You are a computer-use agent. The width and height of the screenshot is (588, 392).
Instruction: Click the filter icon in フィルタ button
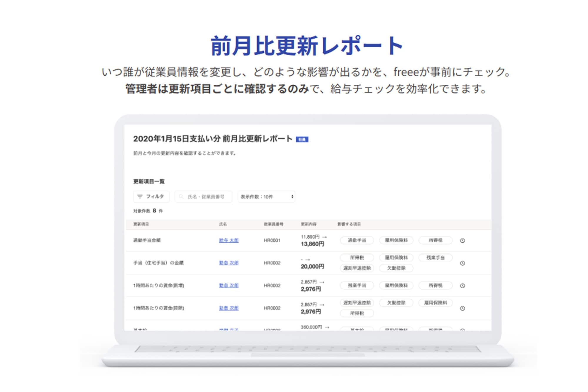[x=140, y=196]
